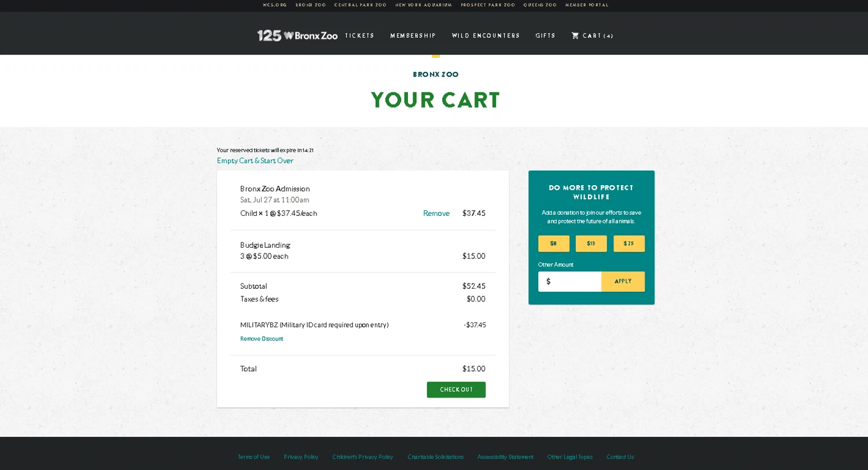The image size is (868, 470).
Task: Visit WCS.ORG from top bar
Action: pos(275,5)
